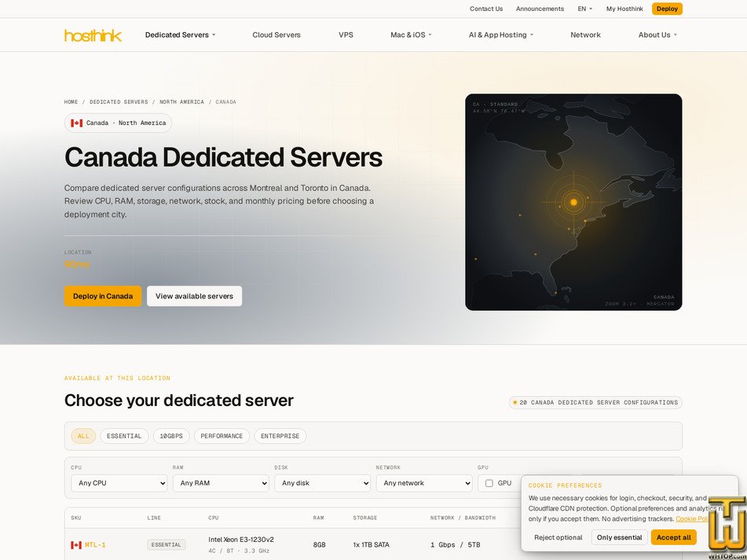Image resolution: width=747 pixels, height=560 pixels.
Task: Click the 1 Gbps / 5TB network cell
Action: (456, 545)
